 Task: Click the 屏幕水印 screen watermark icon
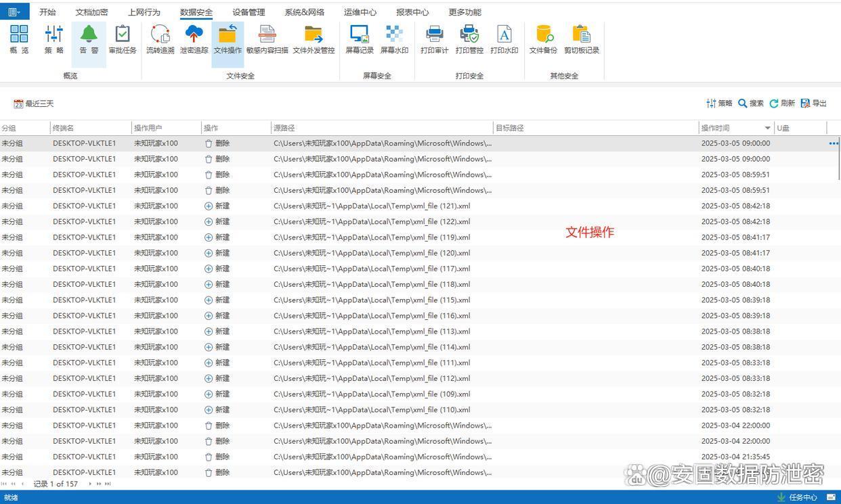pos(394,39)
